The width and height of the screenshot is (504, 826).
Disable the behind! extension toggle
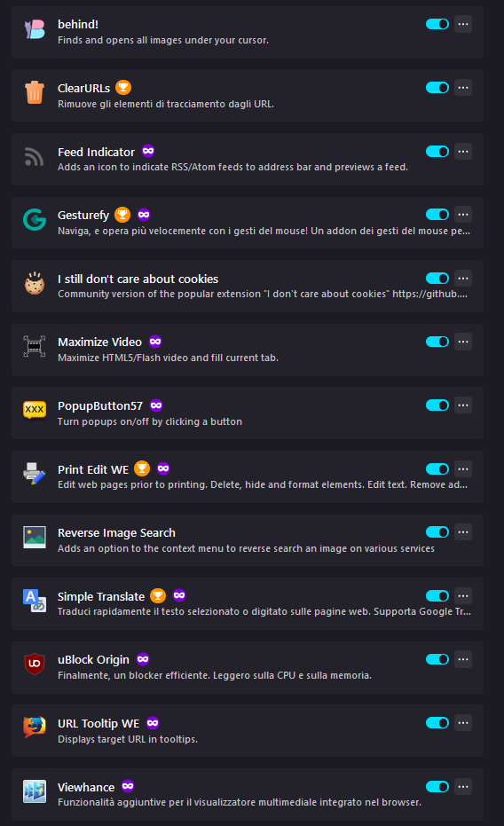tap(437, 24)
